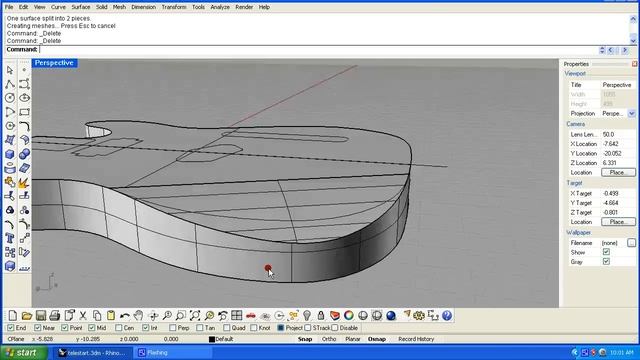Open the Solid menu

click(102, 7)
